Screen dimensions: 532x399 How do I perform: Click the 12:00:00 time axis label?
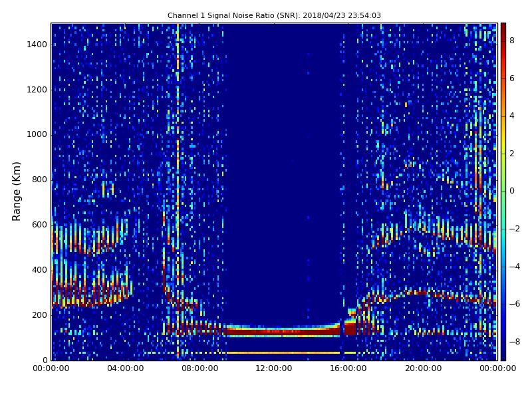tap(274, 368)
